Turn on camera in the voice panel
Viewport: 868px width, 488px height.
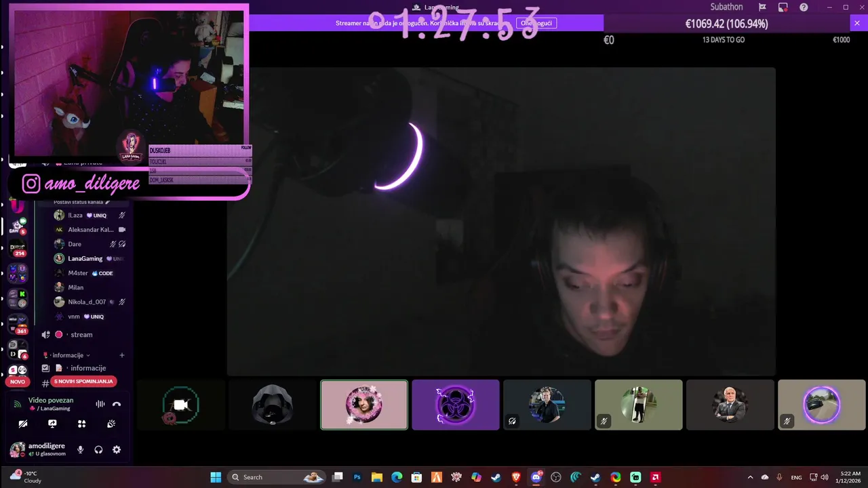pos(23,424)
